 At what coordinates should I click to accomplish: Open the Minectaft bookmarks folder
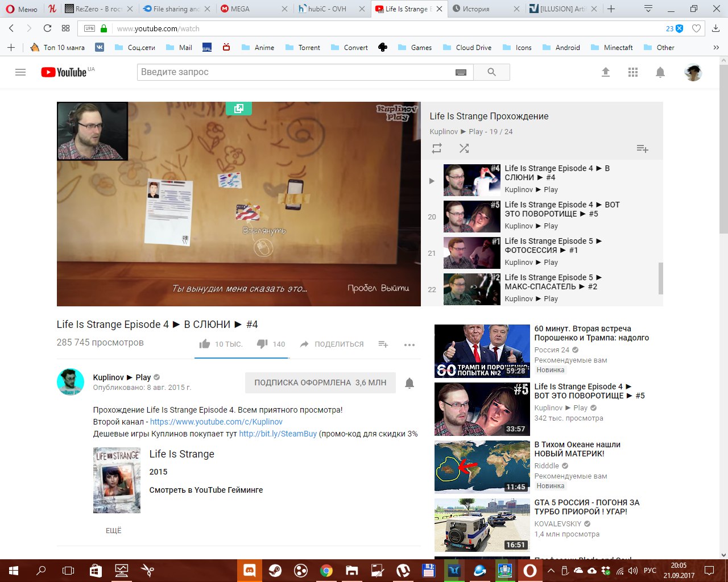click(x=611, y=48)
